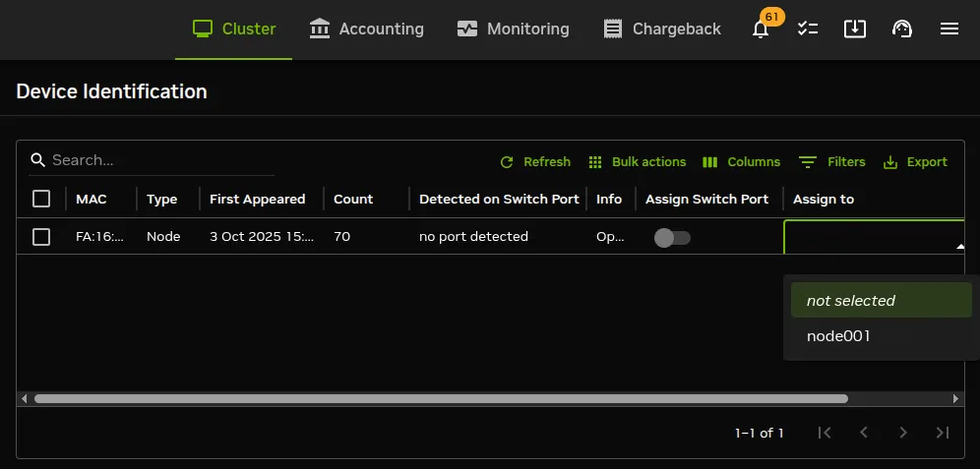Click the Assign to column header
Screen dimensions: 980x469
point(824,200)
